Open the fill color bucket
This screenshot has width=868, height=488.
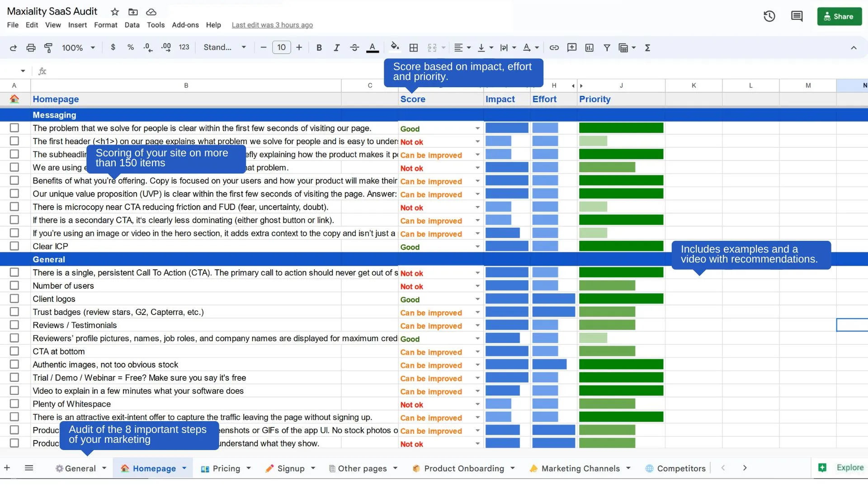(395, 47)
